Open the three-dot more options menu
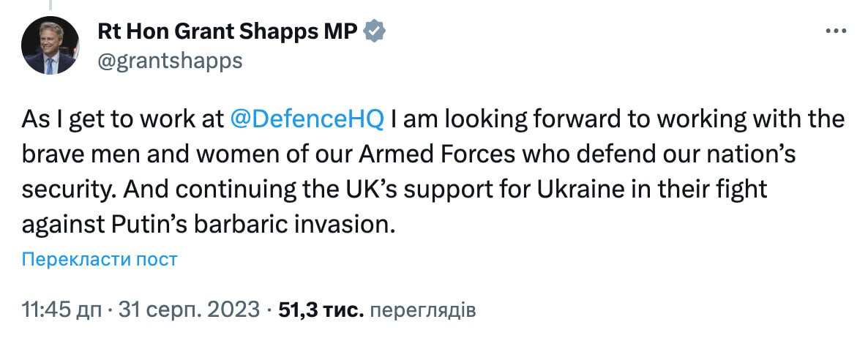The image size is (868, 341). pos(835,32)
